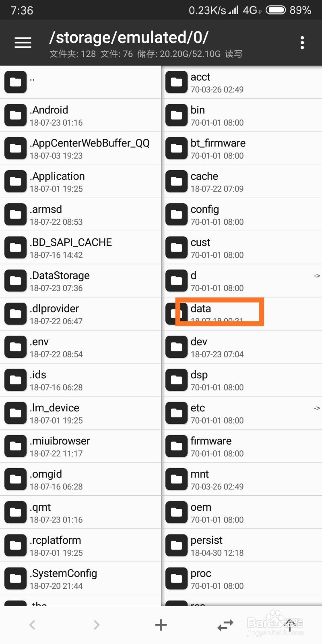Tap the folder icon beside acct
The image size is (322, 644).
point(176,82)
